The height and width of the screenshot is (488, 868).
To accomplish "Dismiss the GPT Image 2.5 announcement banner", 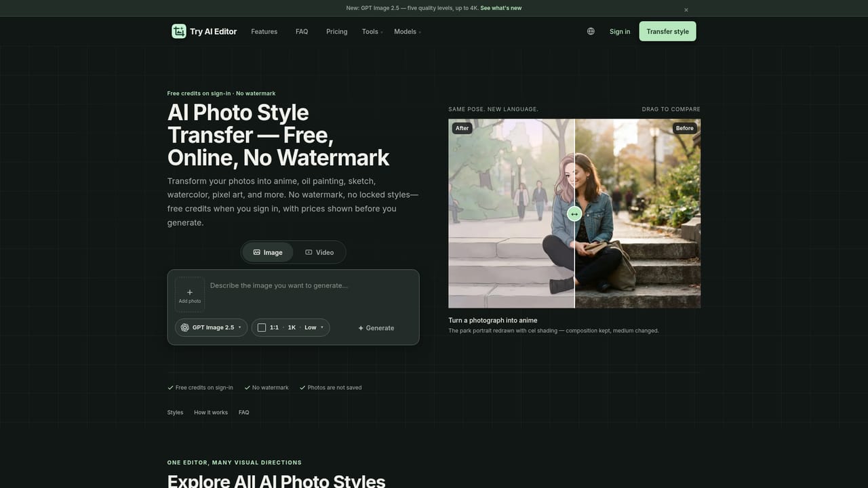I will (686, 10).
